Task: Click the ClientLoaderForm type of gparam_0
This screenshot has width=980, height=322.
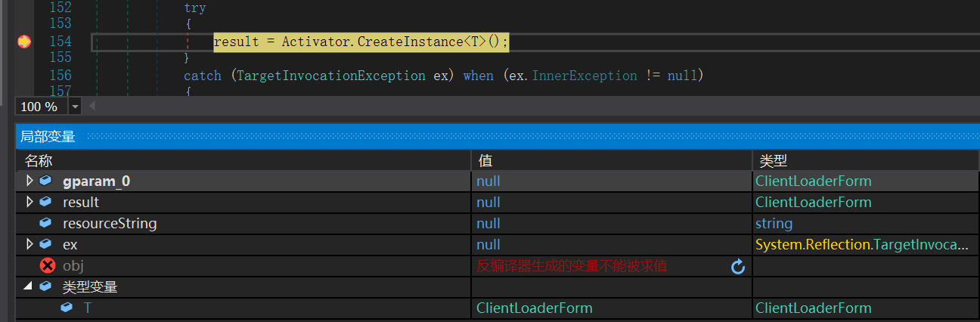Action: (814, 181)
